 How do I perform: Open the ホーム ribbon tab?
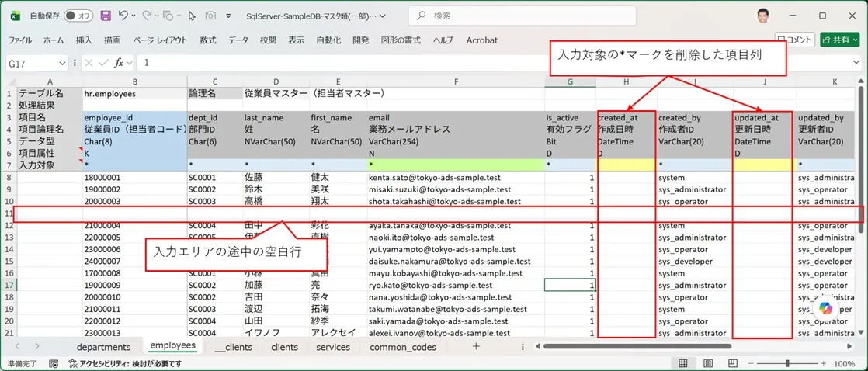click(53, 40)
